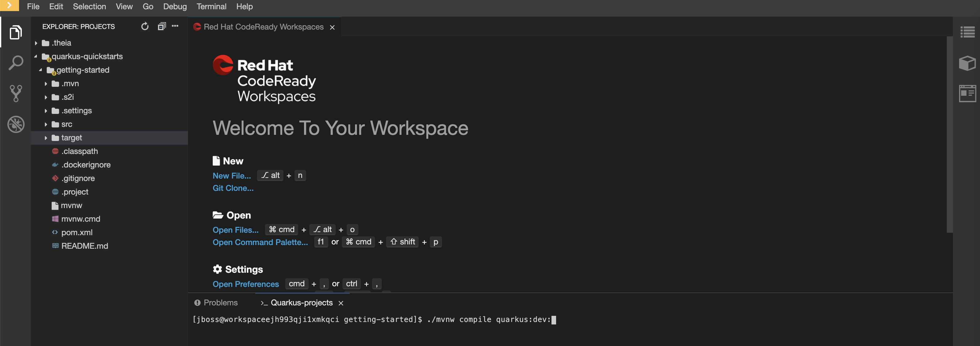Open the Help menu
Image resolution: width=980 pixels, height=346 pixels.
click(244, 6)
